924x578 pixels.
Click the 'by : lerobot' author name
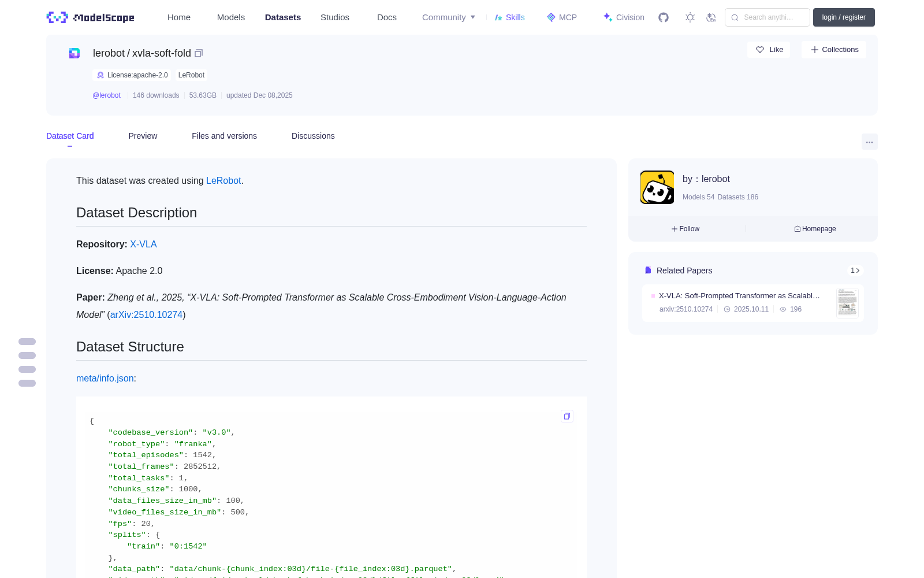click(x=706, y=179)
